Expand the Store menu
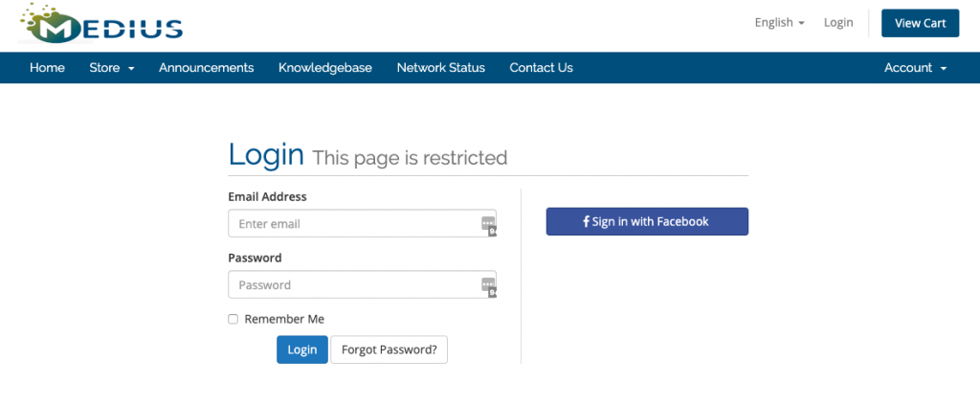The width and height of the screenshot is (980, 405). tap(112, 67)
